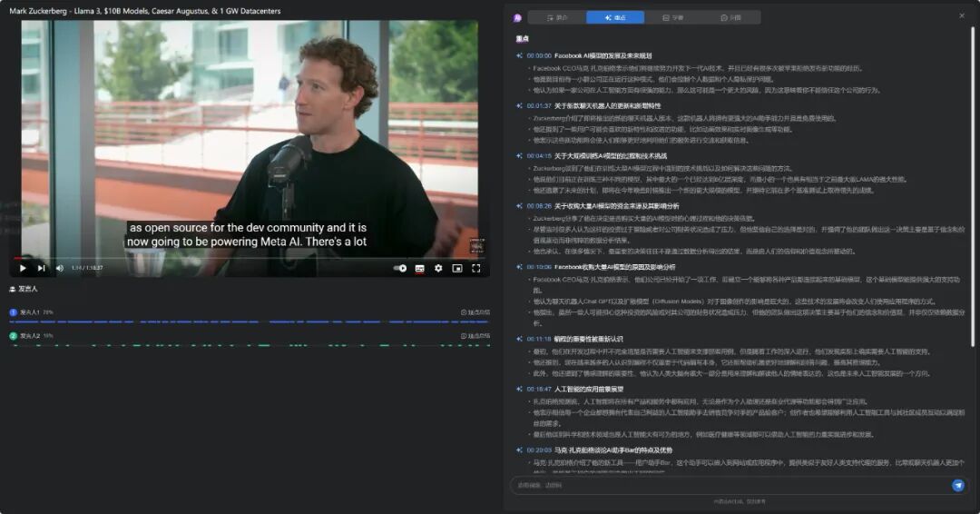Image resolution: width=980 pixels, height=514 pixels.
Task: Open the subtitles tab with caption icon
Action: [x=673, y=17]
